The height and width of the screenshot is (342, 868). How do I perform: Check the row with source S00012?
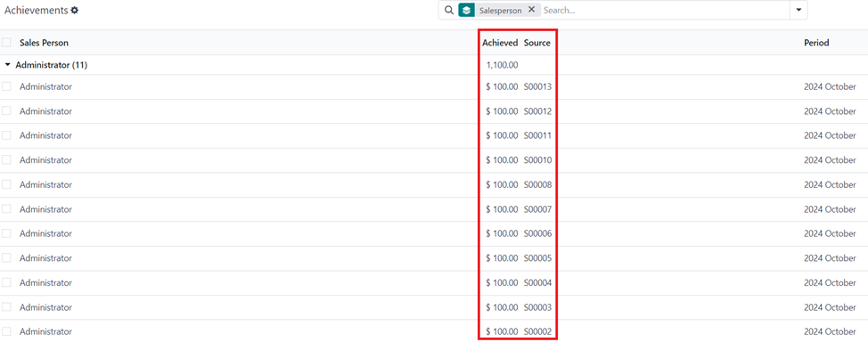click(x=6, y=110)
